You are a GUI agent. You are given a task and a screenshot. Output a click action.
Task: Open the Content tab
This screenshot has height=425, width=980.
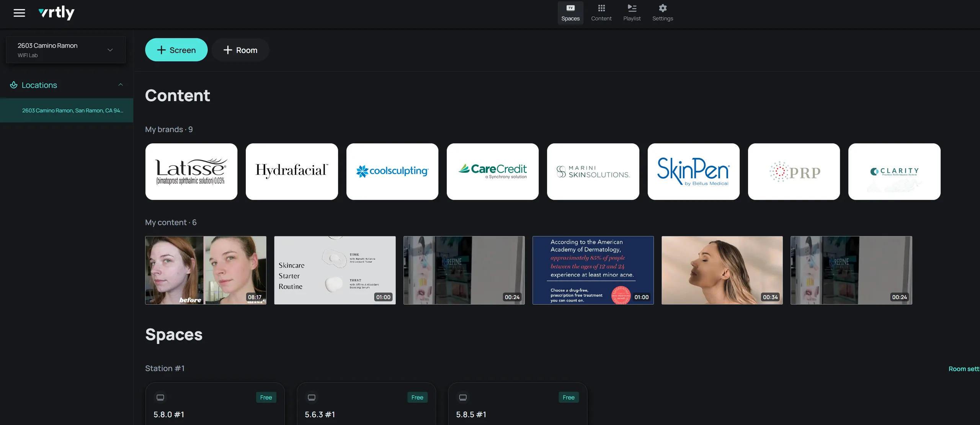point(601,13)
